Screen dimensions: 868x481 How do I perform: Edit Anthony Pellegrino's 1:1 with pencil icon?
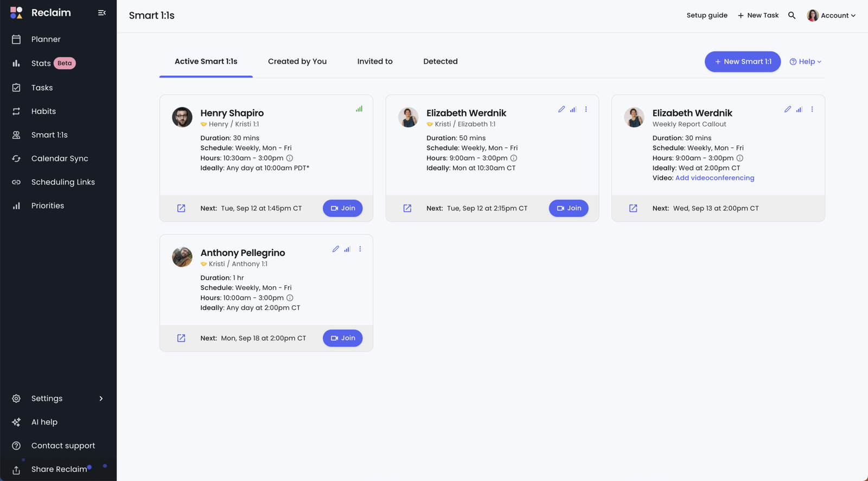(x=335, y=249)
